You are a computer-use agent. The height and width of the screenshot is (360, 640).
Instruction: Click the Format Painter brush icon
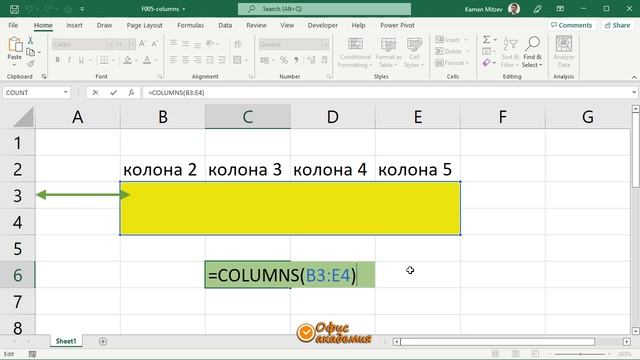(x=30, y=63)
